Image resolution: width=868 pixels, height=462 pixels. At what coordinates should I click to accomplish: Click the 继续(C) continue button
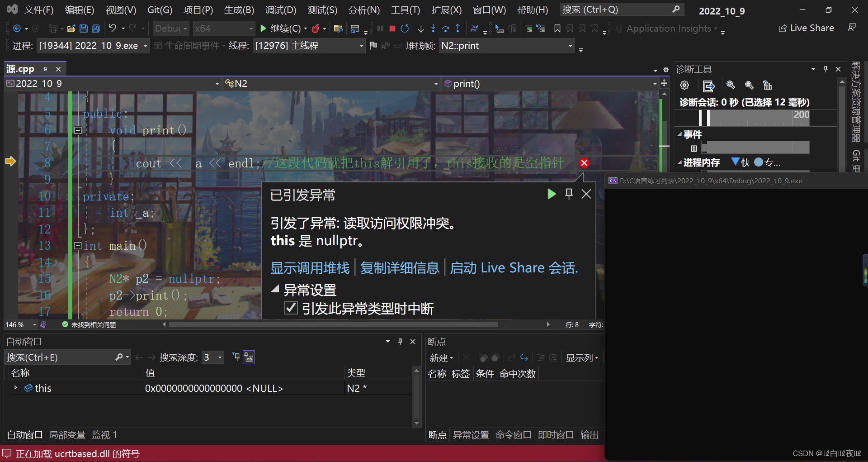pyautogui.click(x=281, y=29)
